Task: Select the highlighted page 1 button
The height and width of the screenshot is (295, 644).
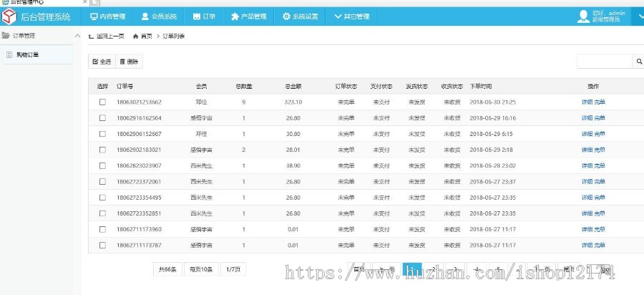Action: (412, 269)
